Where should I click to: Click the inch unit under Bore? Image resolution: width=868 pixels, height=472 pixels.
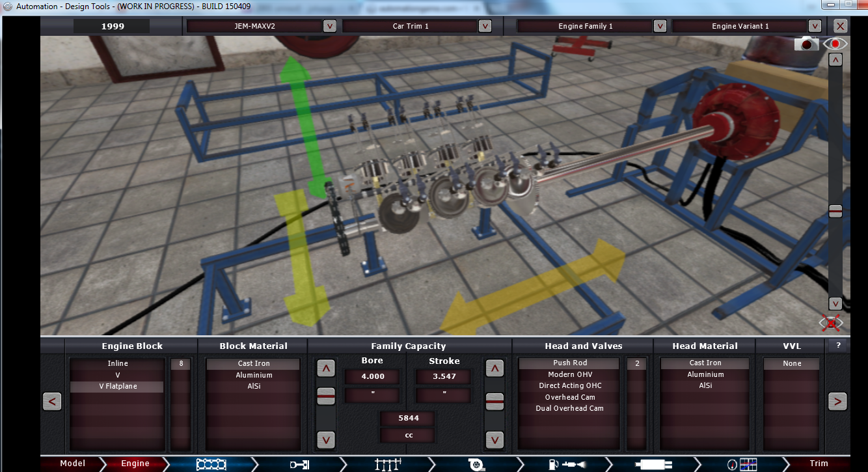click(372, 395)
